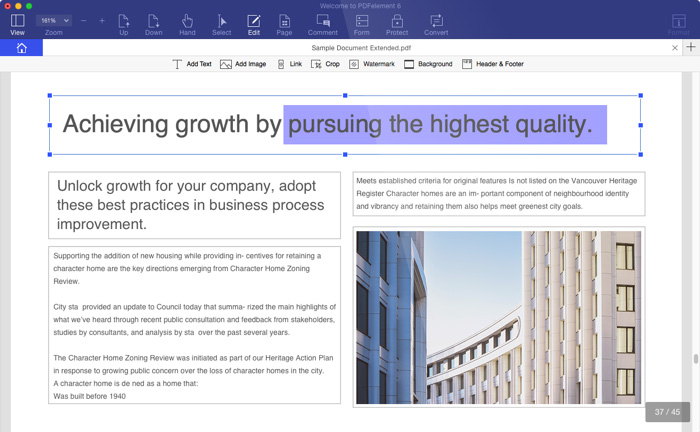This screenshot has width=700, height=432.
Task: Go to the Home tab
Action: pos(21,48)
